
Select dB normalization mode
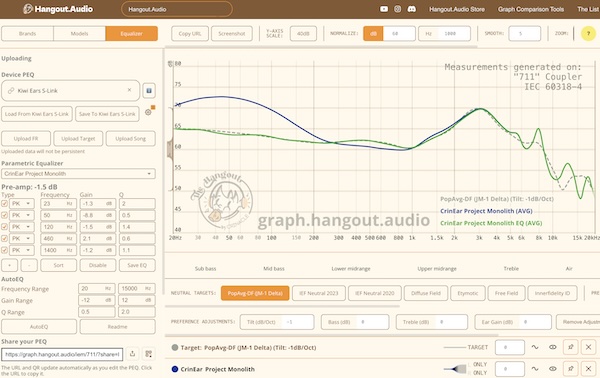(x=373, y=34)
